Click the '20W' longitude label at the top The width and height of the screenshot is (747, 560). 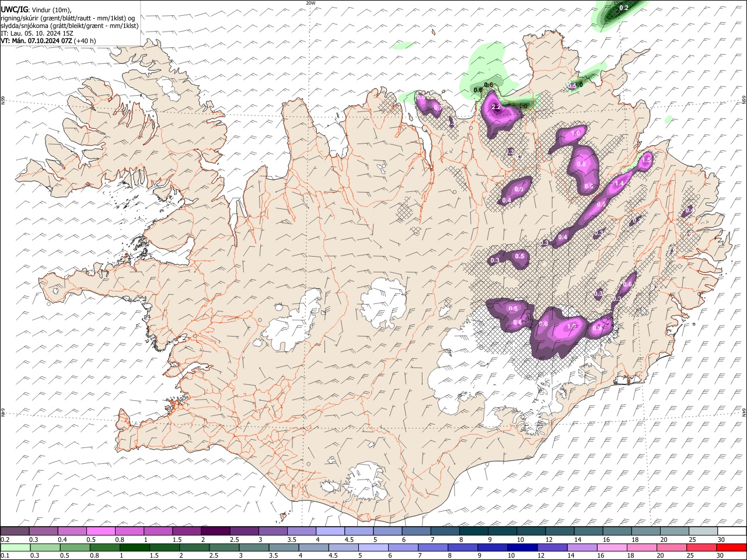(x=310, y=3)
